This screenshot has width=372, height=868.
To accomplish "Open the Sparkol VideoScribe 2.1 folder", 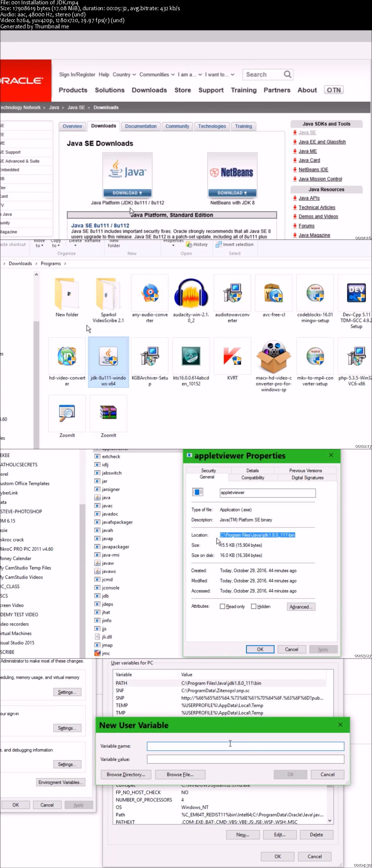I will 108,293.
